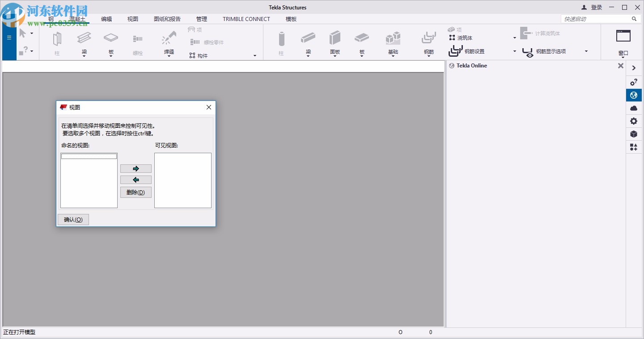This screenshot has width=644, height=339.
Task: Open the 3D cube side pane icon
Action: click(634, 134)
